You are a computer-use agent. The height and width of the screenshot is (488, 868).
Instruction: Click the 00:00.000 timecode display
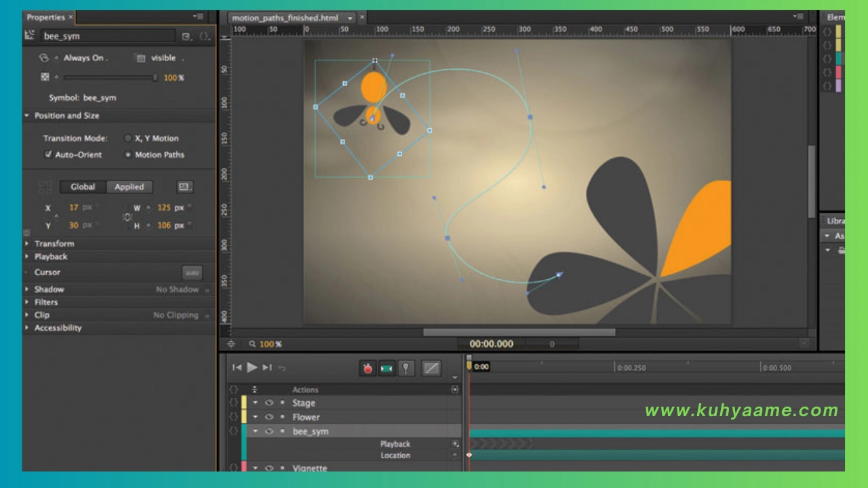click(x=492, y=344)
